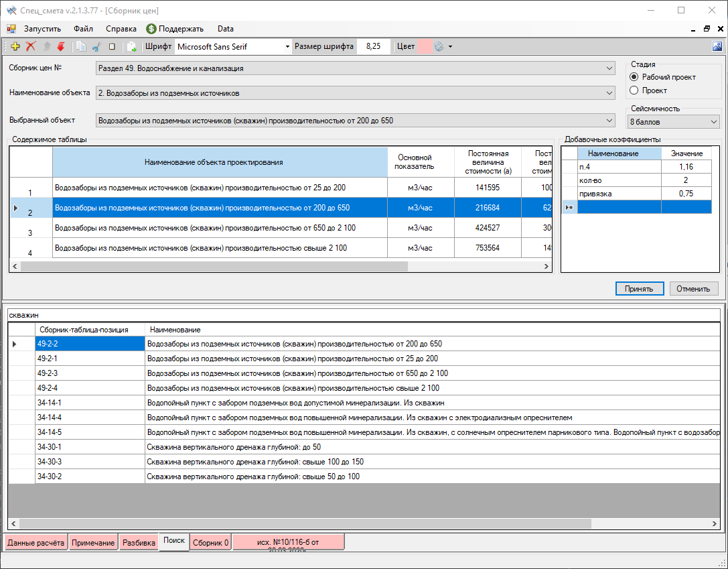Select search result 49-2-1

click(x=364, y=359)
